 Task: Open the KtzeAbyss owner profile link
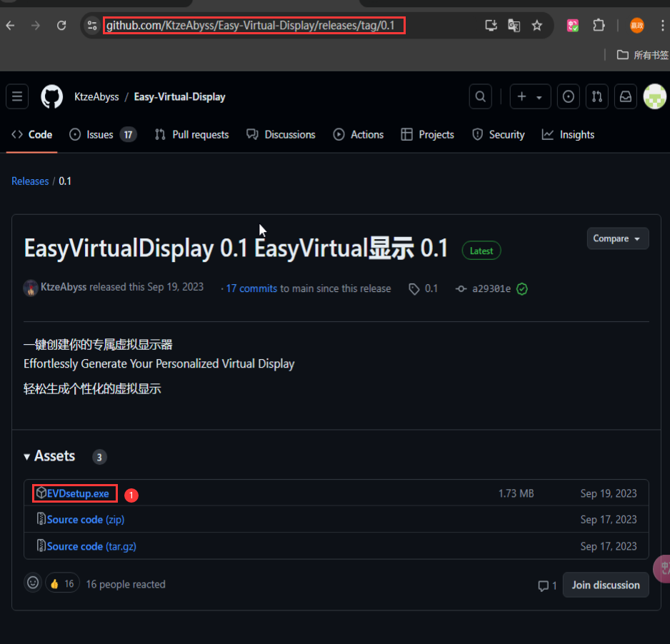[96, 97]
